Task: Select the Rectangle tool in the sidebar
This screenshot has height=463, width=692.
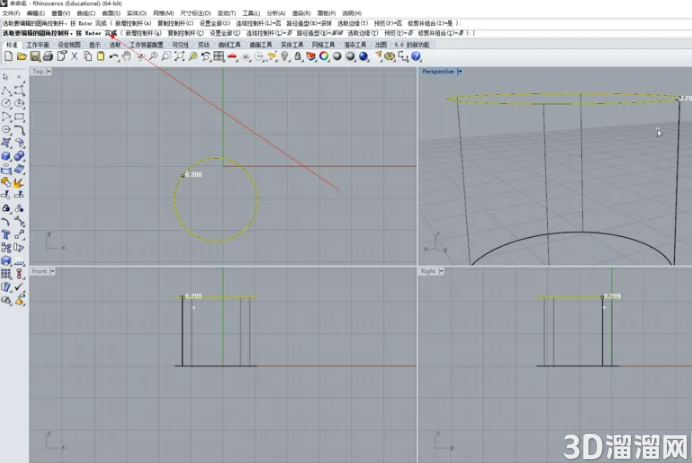Action: click(19, 117)
